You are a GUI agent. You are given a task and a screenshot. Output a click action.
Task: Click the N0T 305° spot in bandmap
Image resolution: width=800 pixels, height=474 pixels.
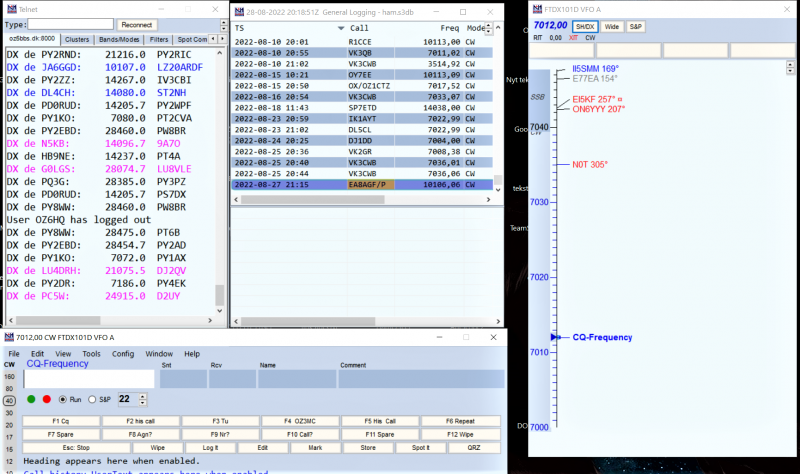(x=590, y=164)
